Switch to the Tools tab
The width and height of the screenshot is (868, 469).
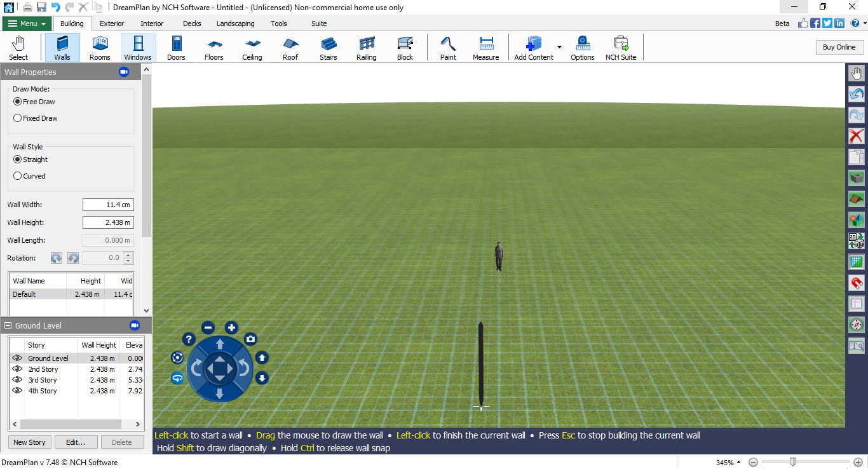point(279,24)
